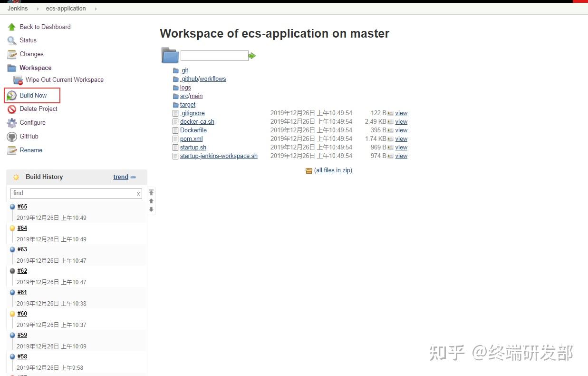Click Jenkins in the top breadcrumb

(x=18, y=8)
